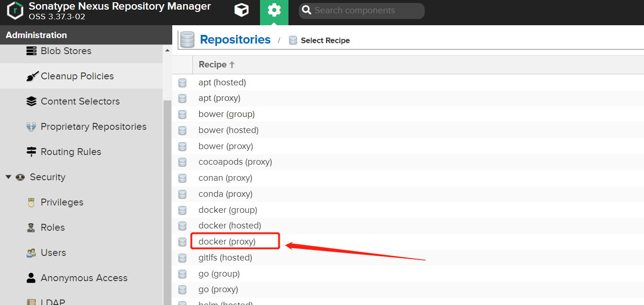
Task: Select the apt (proxy) recipe
Action: [220, 98]
